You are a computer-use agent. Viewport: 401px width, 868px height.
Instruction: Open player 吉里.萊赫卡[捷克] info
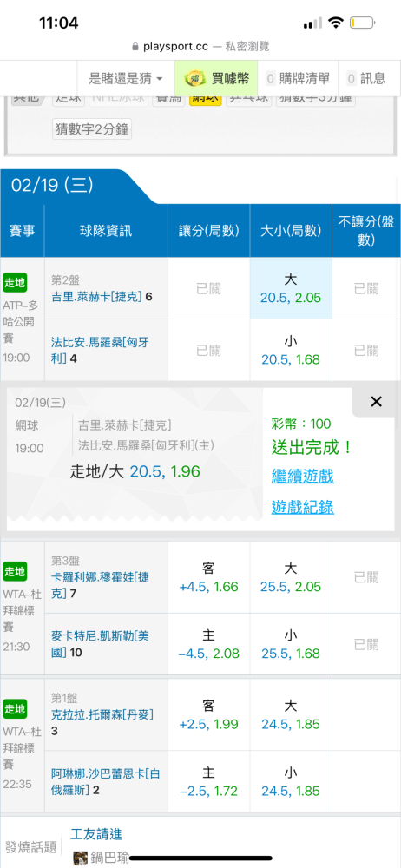tap(97, 297)
